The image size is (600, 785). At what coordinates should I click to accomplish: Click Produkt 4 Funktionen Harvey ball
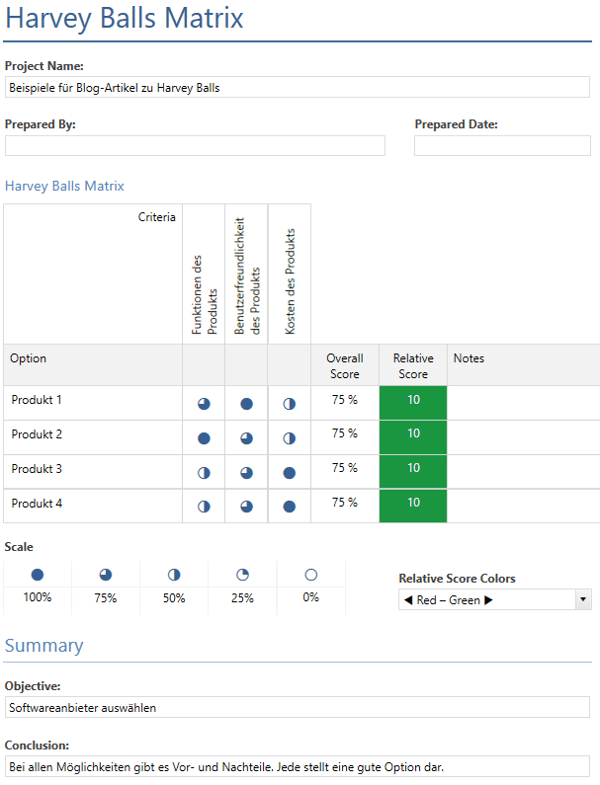204,507
